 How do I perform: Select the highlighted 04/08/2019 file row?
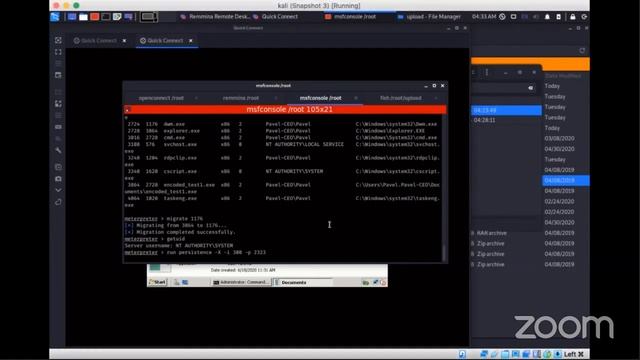566,180
